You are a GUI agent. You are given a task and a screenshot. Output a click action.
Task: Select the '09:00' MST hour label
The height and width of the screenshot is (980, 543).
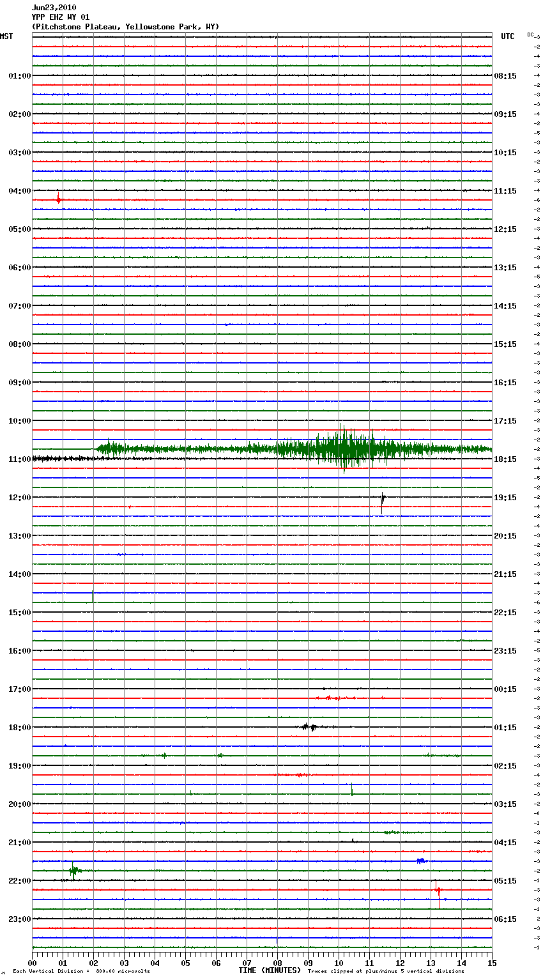(x=20, y=383)
